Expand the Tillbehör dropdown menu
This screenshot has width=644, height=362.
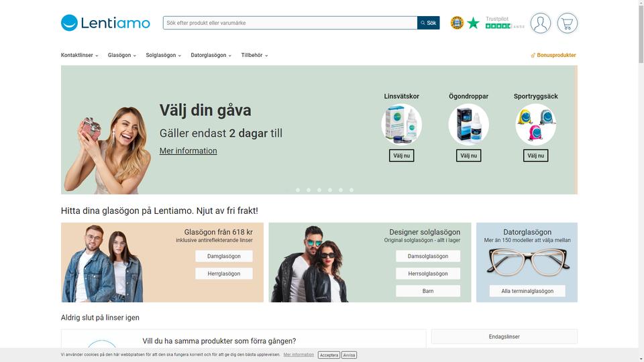pos(254,55)
